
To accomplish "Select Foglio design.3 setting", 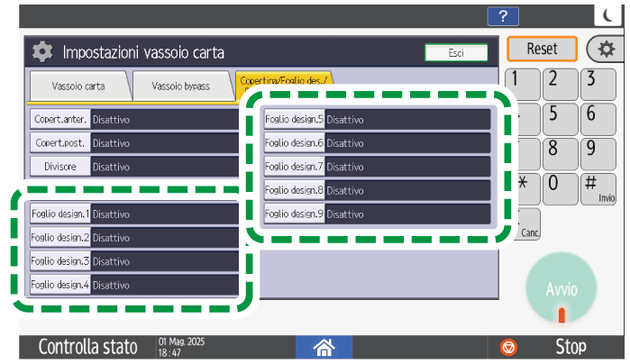I will point(60,261).
